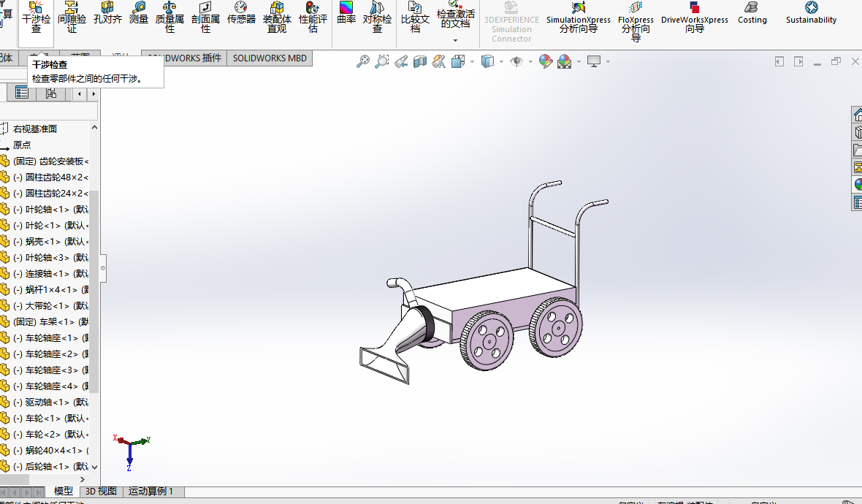Toggle the Section View tool
The image size is (862, 504).
tap(419, 61)
